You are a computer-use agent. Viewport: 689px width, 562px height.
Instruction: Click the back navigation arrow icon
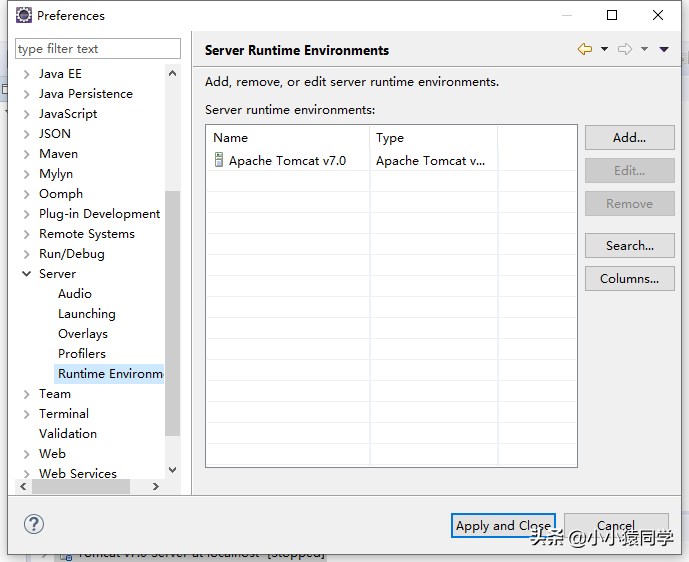[x=584, y=49]
